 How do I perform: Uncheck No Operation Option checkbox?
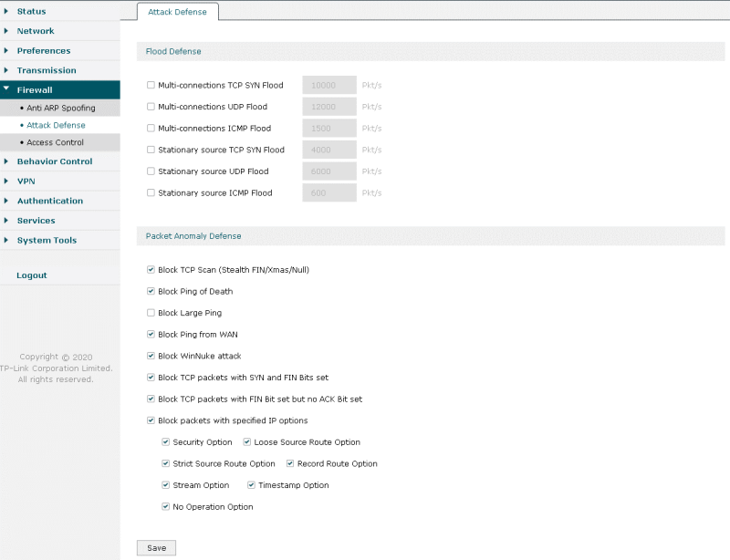click(166, 506)
